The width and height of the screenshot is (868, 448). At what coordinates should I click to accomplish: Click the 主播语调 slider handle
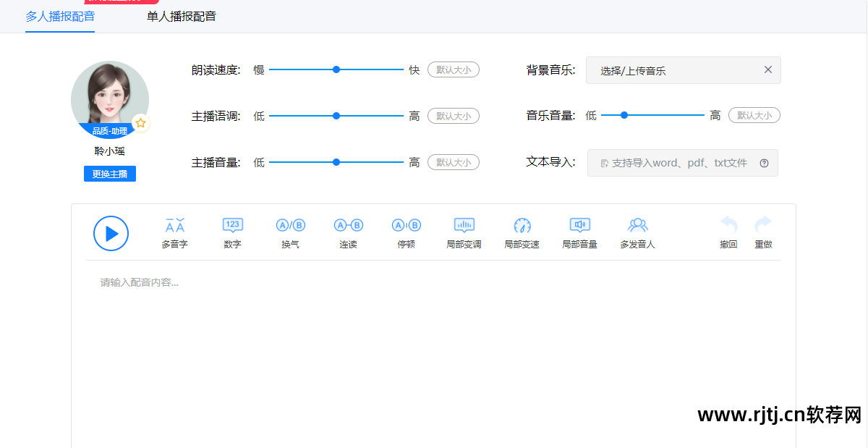coord(336,116)
